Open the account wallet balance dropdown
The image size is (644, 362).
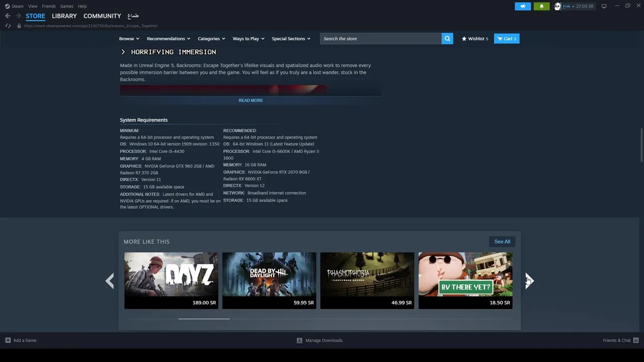578,6
